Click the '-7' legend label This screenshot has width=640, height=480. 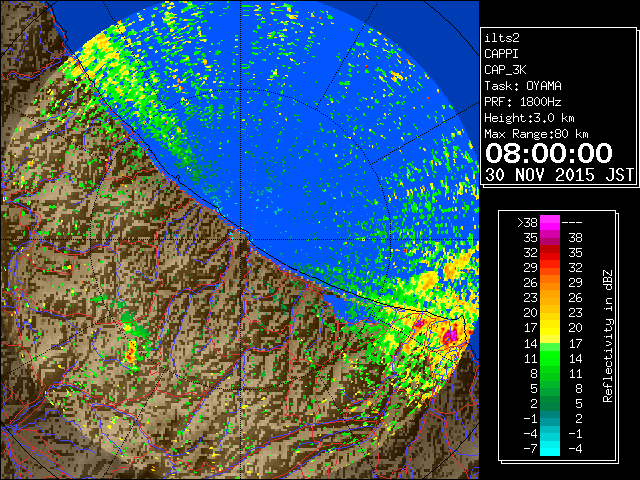tap(530, 449)
